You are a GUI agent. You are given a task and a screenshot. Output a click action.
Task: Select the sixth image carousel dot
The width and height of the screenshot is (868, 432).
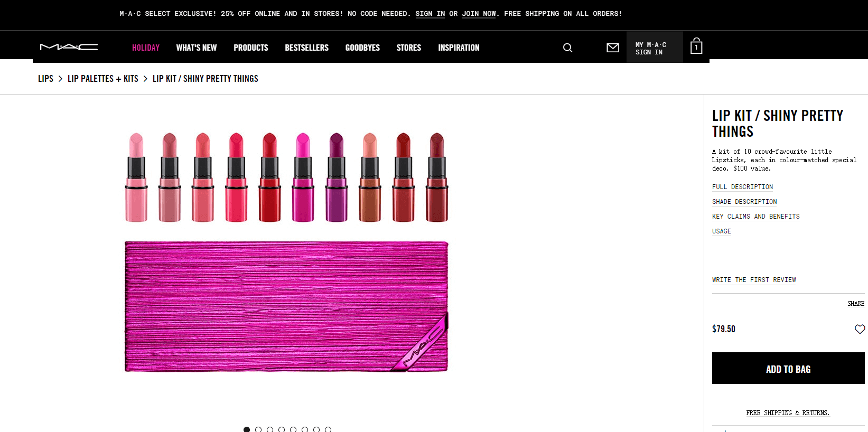(x=305, y=429)
